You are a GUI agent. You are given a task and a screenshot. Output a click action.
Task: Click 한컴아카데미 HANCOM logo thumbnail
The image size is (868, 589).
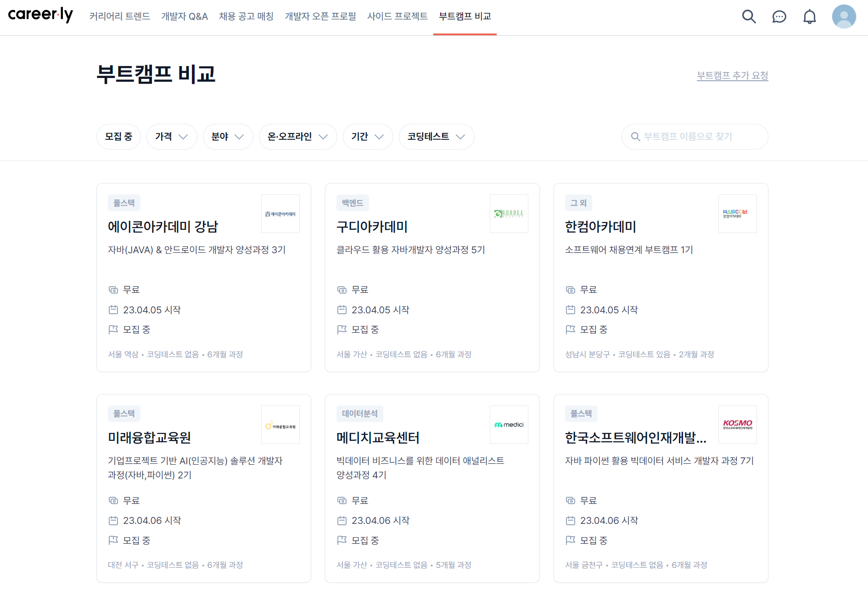click(738, 214)
